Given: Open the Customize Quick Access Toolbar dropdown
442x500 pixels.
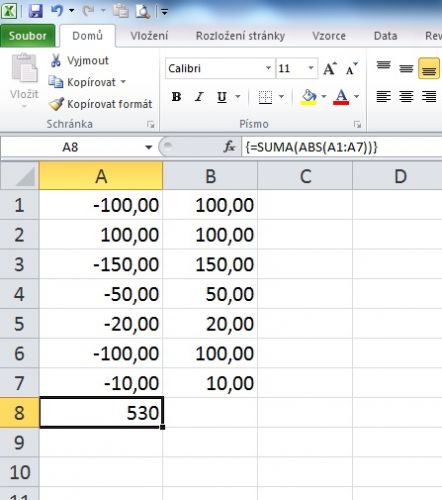Looking at the screenshot, I should click(164, 12).
